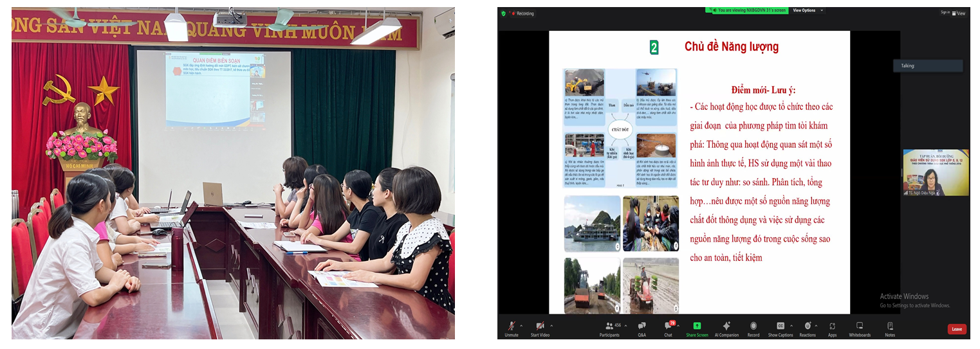
Task: Open video options arrow beside Start Video
Action: [x=551, y=325]
